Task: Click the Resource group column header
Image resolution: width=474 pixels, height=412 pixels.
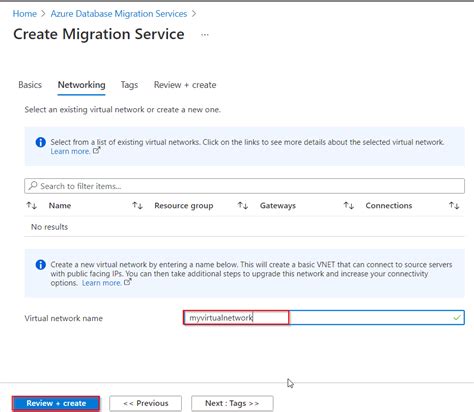Action: coord(184,206)
